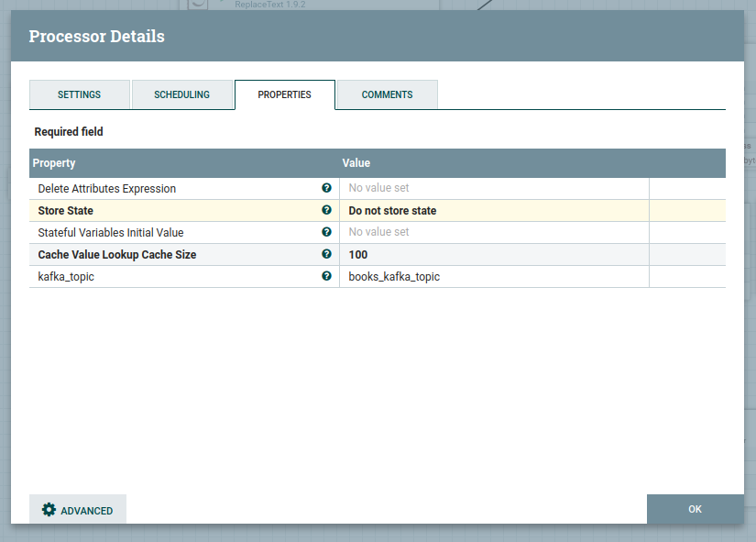Click help icon beside Store State
This screenshot has width=756, height=542.
(x=326, y=210)
